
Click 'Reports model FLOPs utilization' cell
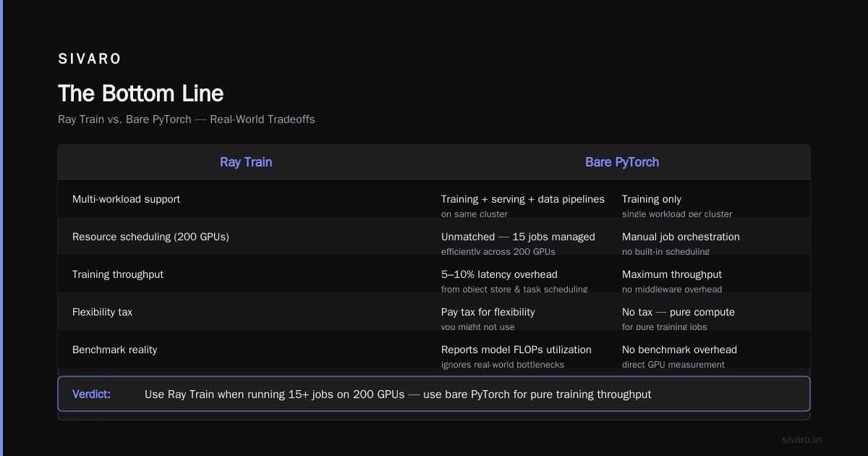[516, 350]
